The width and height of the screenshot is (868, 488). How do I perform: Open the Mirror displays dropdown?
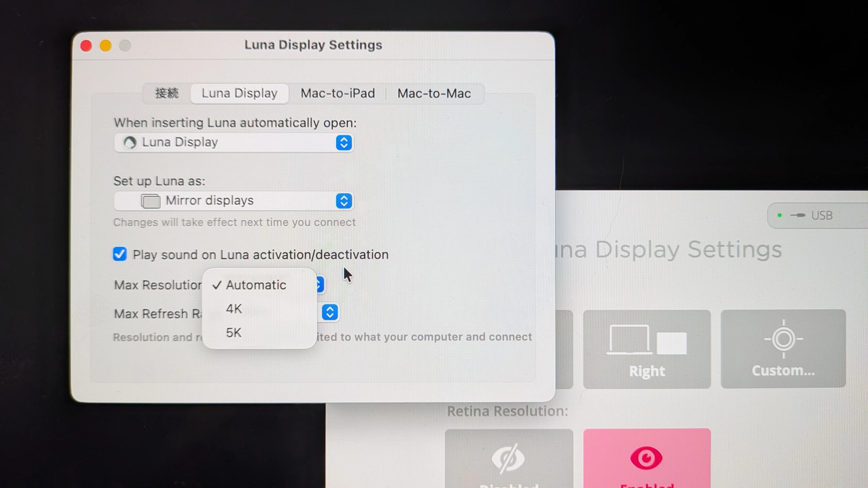tap(234, 201)
